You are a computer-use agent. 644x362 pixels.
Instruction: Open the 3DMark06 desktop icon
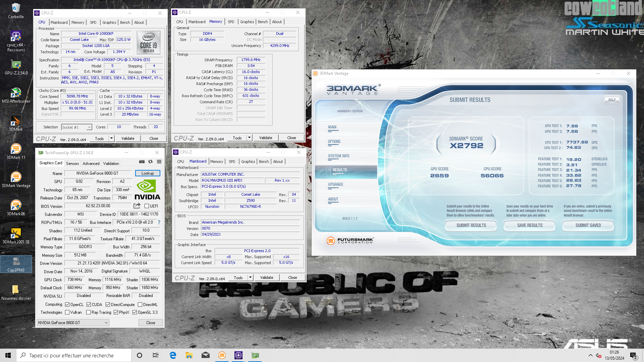pos(16,208)
